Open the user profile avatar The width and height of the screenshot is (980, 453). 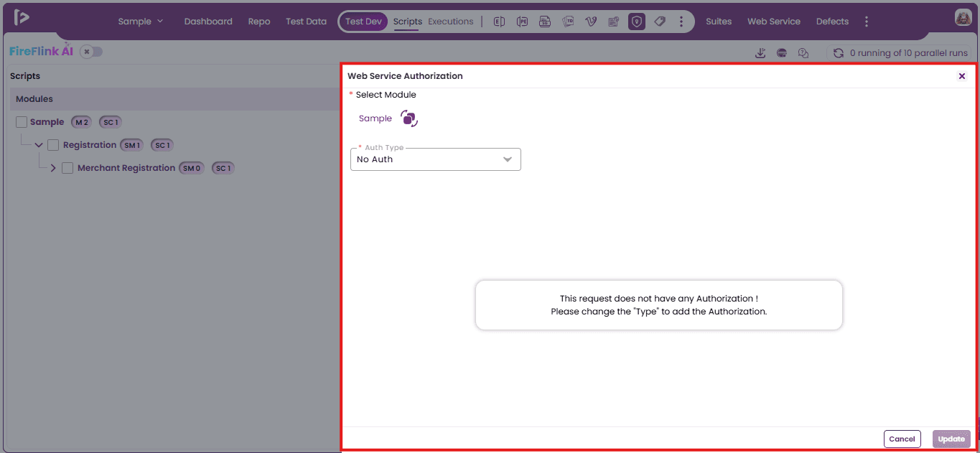point(963,18)
